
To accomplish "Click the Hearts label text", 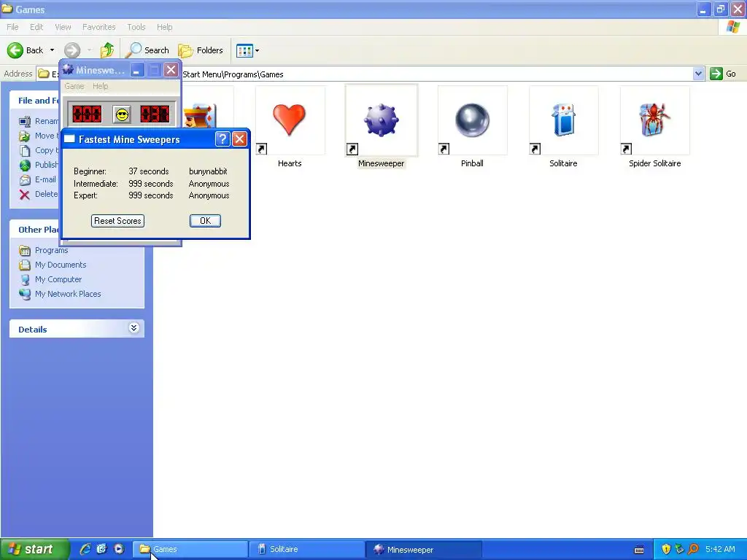I will point(290,163).
